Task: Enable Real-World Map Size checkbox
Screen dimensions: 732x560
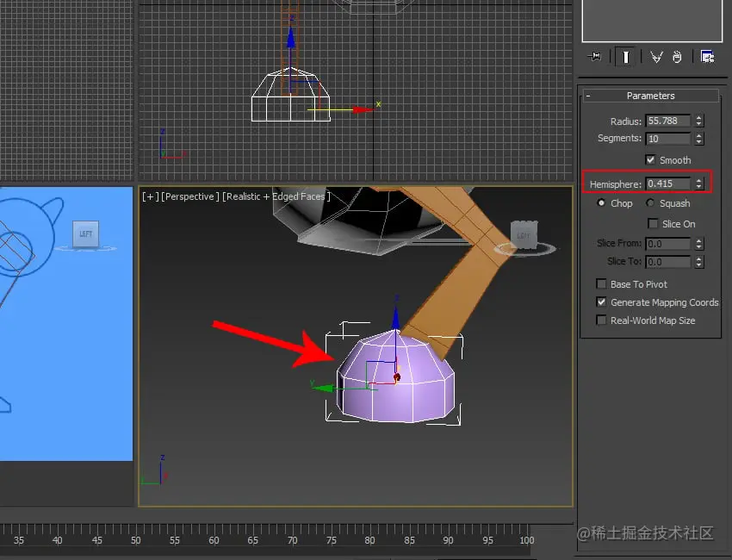Action: pos(601,320)
